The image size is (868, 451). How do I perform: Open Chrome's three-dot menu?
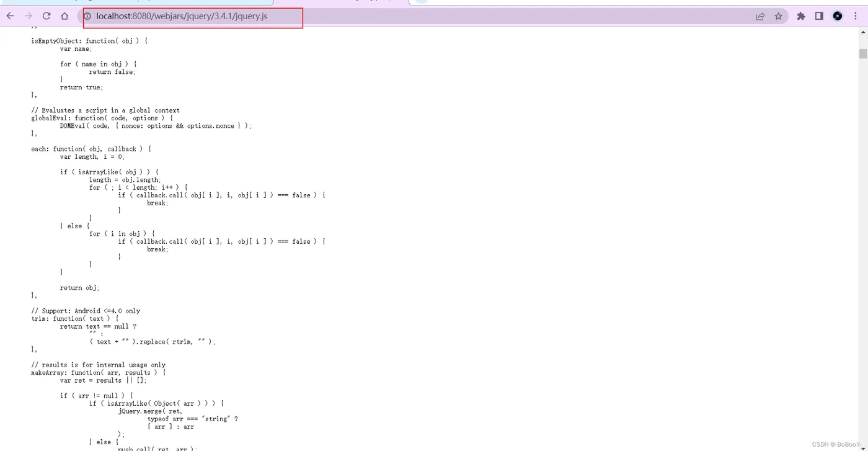point(856,16)
